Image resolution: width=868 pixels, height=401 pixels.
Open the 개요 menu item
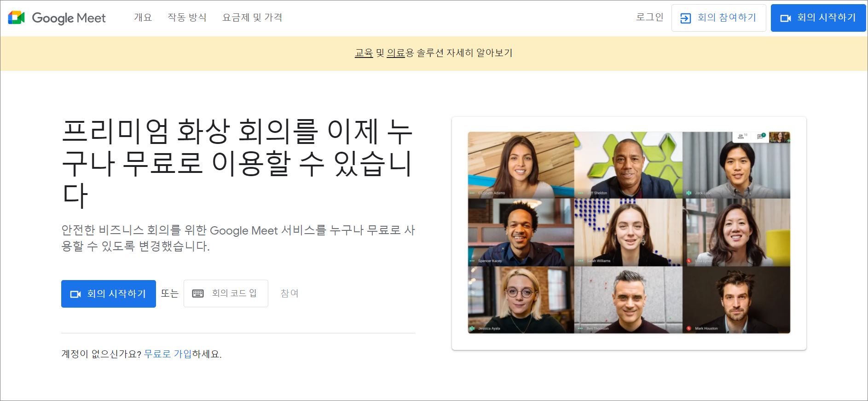coord(143,17)
